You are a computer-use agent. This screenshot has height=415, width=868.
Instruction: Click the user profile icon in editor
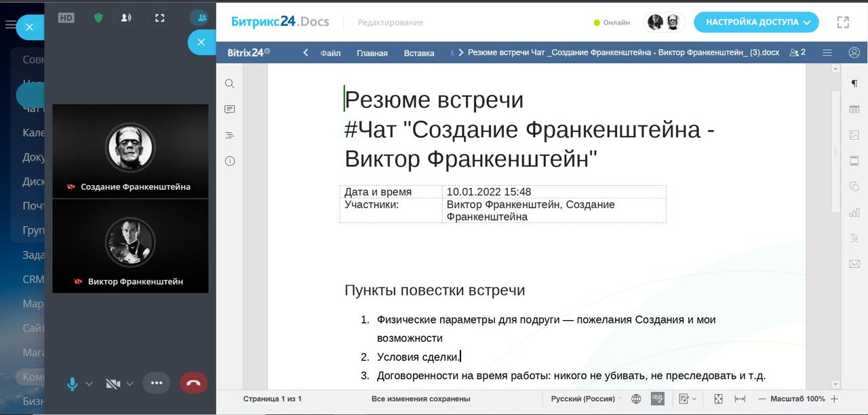point(854,52)
